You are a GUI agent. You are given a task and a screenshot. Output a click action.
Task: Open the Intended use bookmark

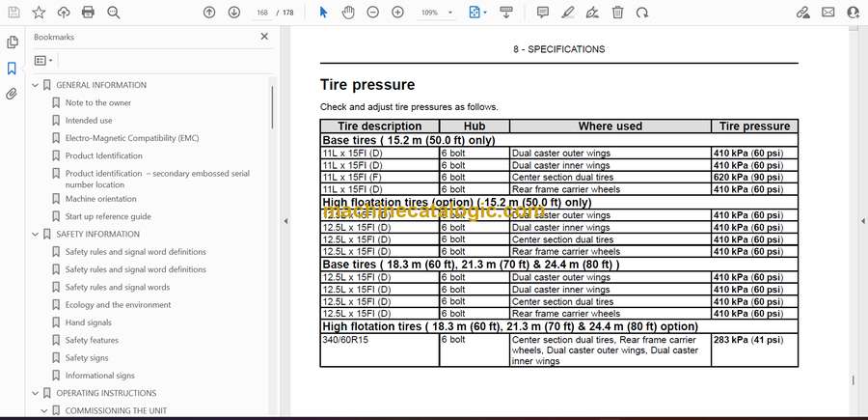(x=89, y=121)
